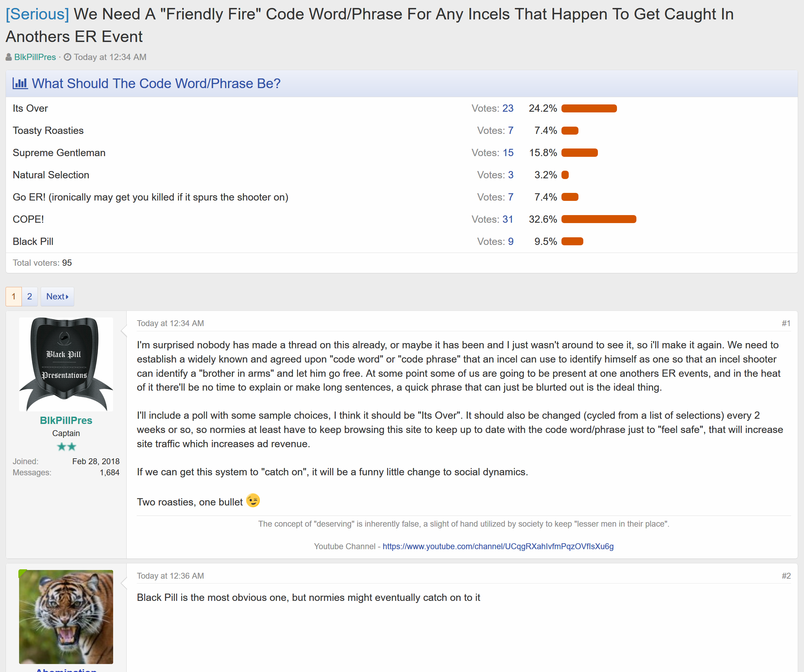
Task: Click the poll bar chart icon
Action: (20, 83)
